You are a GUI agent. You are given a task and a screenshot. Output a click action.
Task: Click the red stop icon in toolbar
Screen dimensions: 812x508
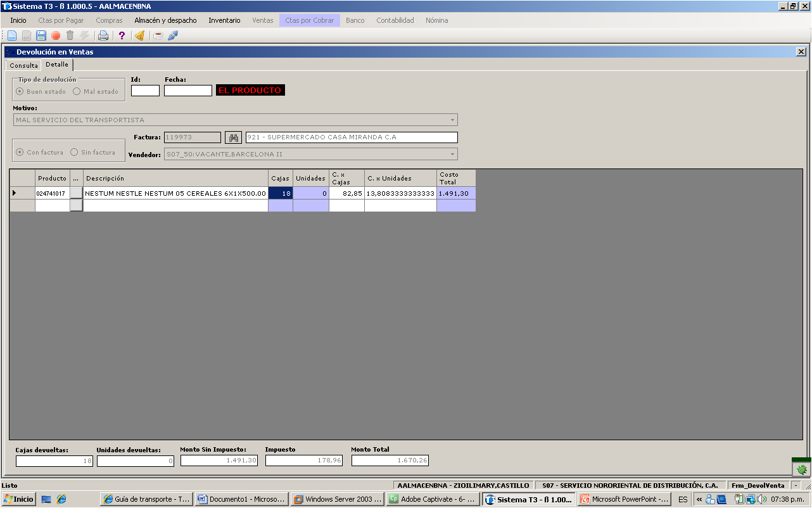(x=56, y=35)
